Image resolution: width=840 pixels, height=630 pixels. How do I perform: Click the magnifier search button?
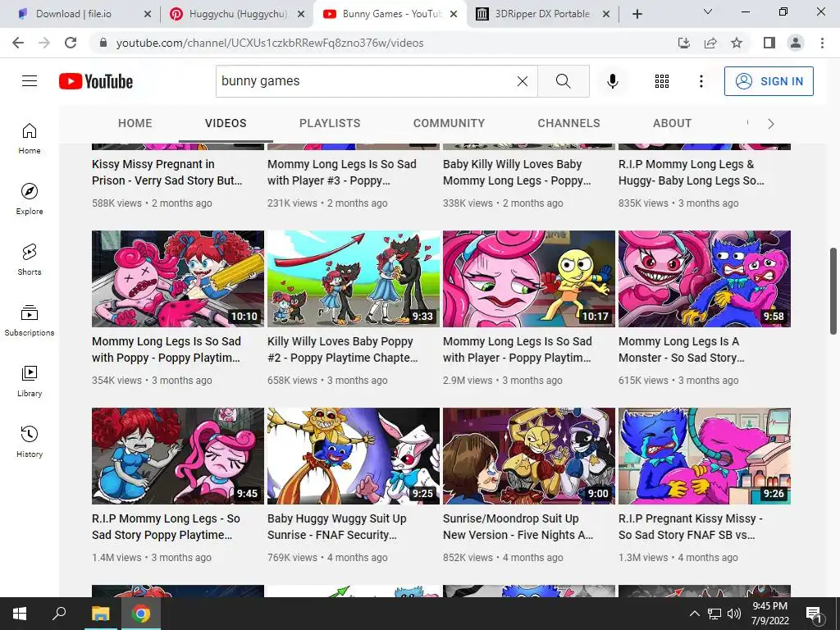click(563, 81)
